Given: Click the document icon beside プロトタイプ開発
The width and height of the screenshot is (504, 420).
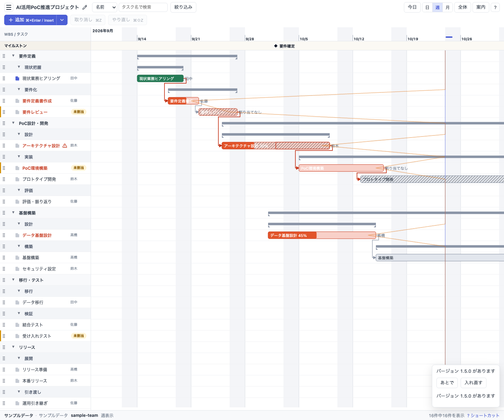Looking at the screenshot, I should [17, 179].
